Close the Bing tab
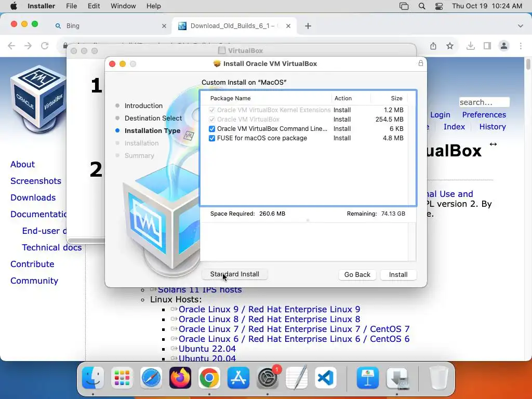The height and width of the screenshot is (399, 532). pyautogui.click(x=164, y=26)
